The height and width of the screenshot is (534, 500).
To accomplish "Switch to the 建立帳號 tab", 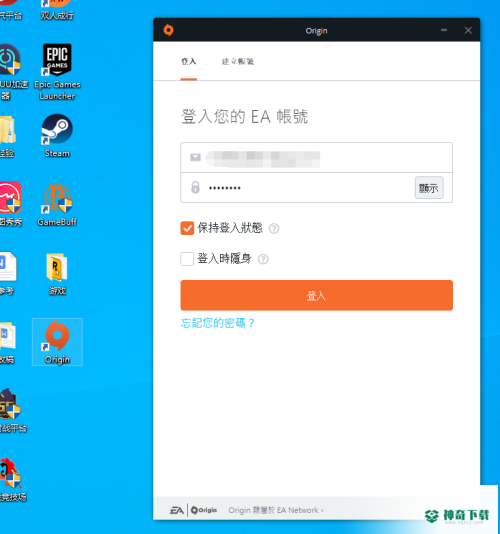I will 238,62.
